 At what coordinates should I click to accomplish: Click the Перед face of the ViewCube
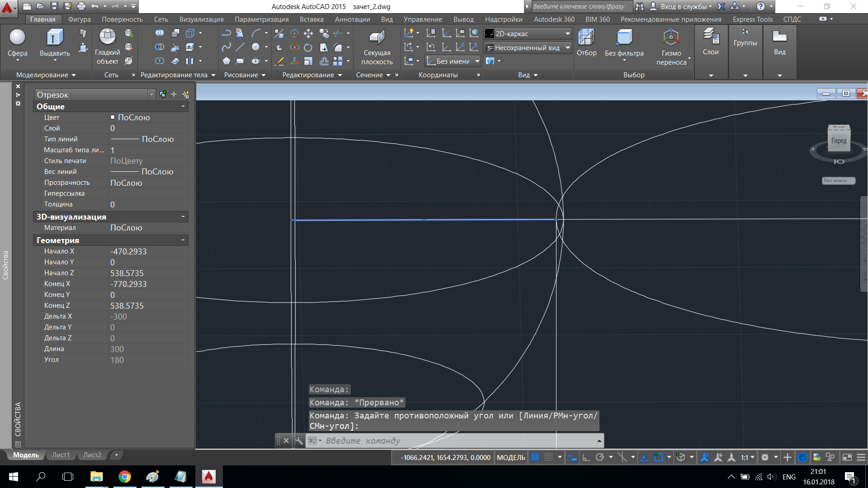pyautogui.click(x=839, y=141)
